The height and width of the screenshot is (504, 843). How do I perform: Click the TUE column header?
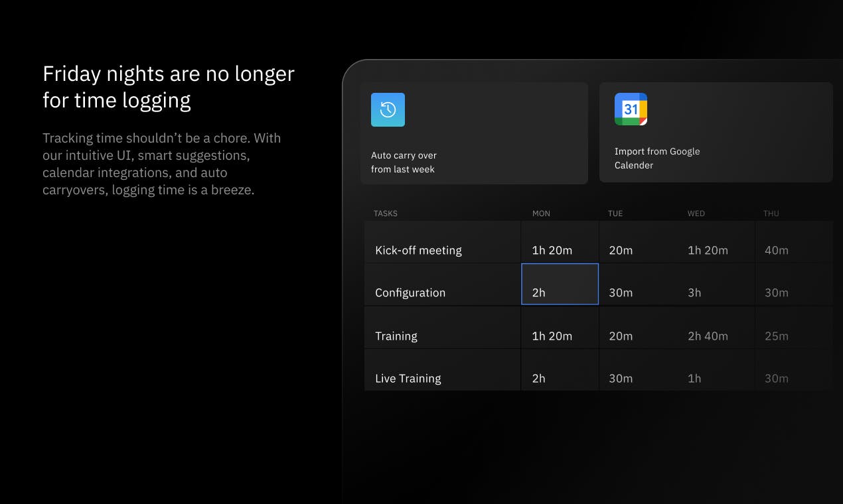click(615, 214)
